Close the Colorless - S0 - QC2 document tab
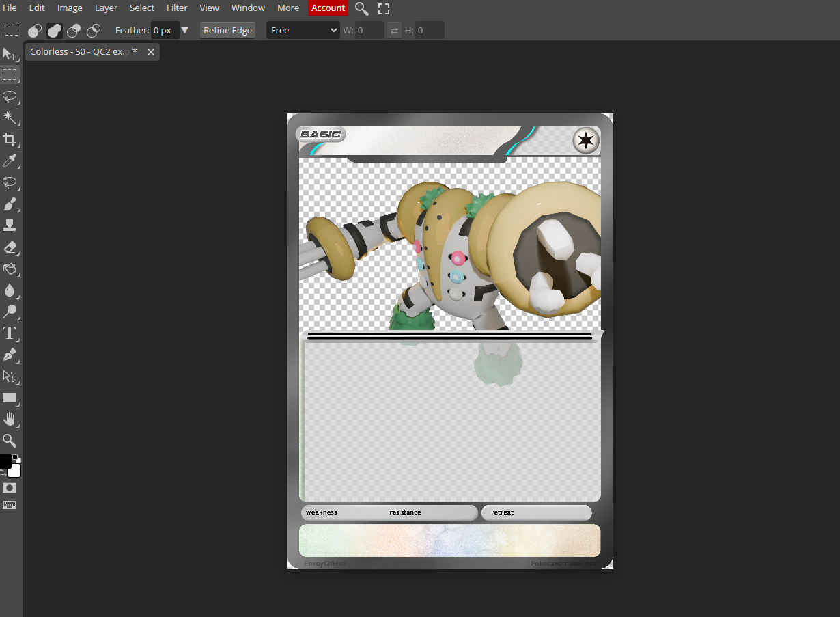This screenshot has width=840, height=617. pos(151,52)
